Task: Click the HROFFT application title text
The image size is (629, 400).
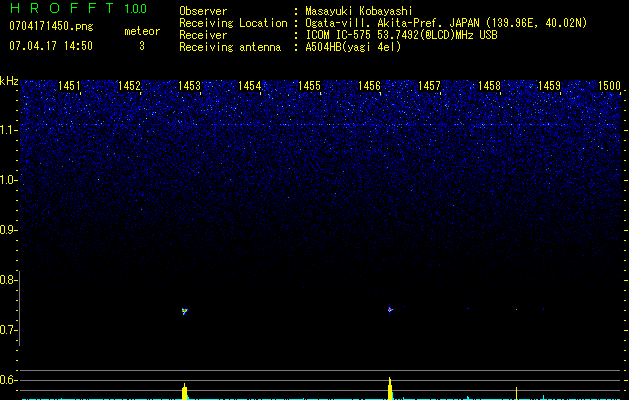Action: [x=60, y=9]
